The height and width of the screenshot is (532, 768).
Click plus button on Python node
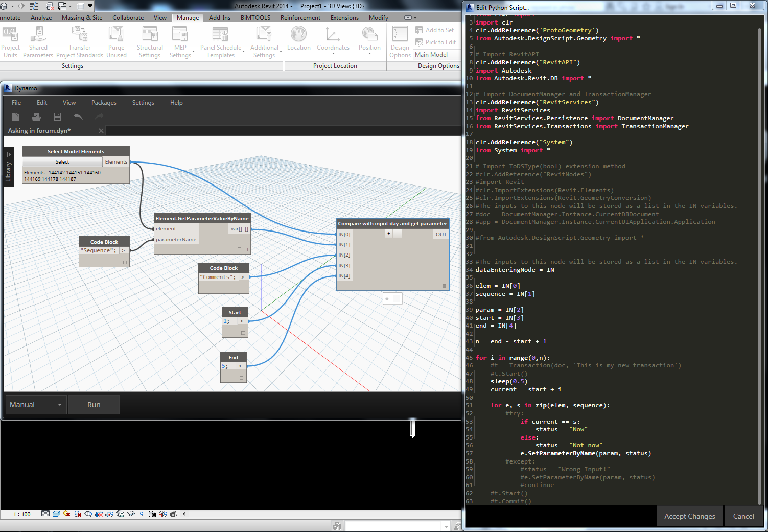tap(389, 233)
